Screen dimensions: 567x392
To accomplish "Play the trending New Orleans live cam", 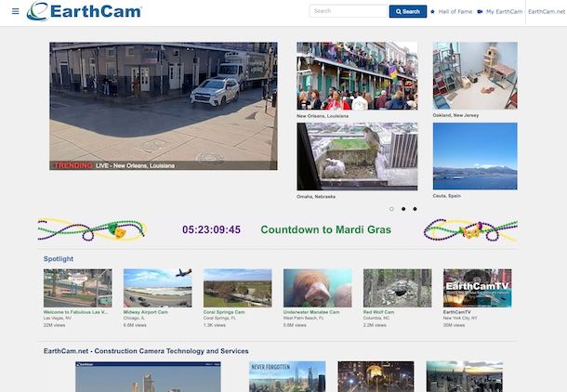I will click(163, 106).
